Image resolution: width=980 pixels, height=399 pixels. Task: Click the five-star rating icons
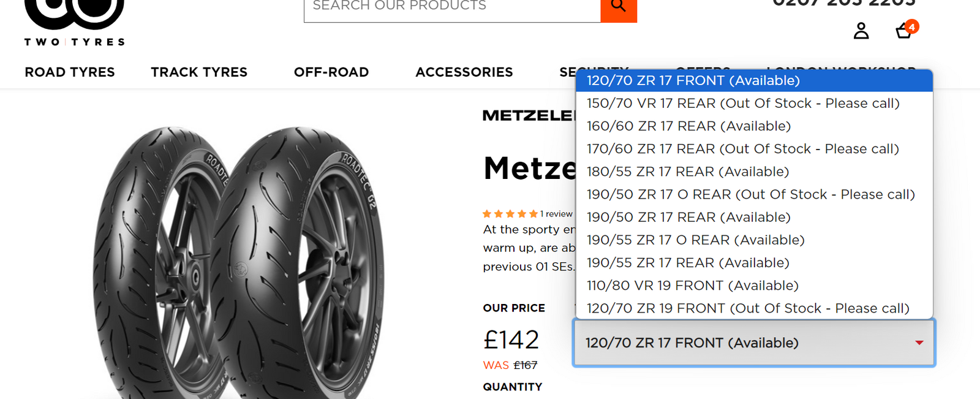coord(510,214)
